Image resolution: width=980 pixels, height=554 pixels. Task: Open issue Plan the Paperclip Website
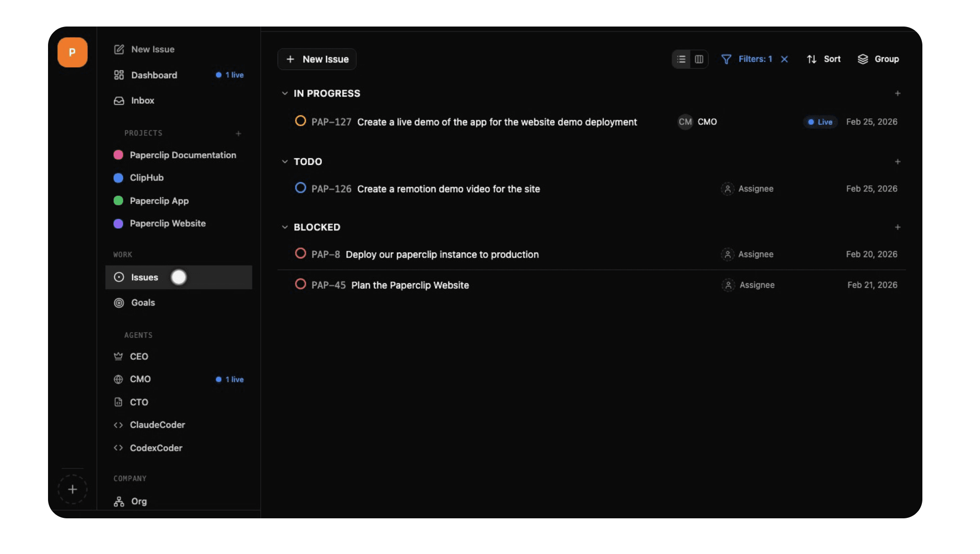pyautogui.click(x=410, y=285)
